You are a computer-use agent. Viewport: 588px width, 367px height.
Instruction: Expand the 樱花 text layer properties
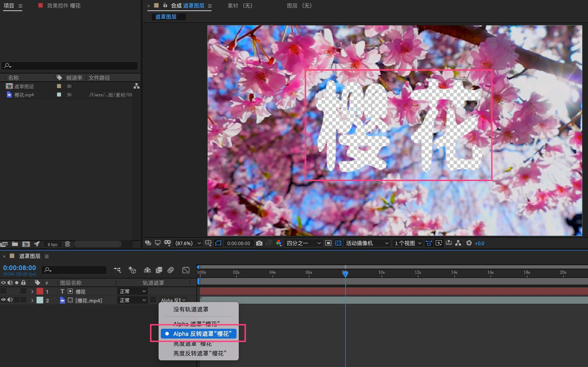(x=32, y=292)
